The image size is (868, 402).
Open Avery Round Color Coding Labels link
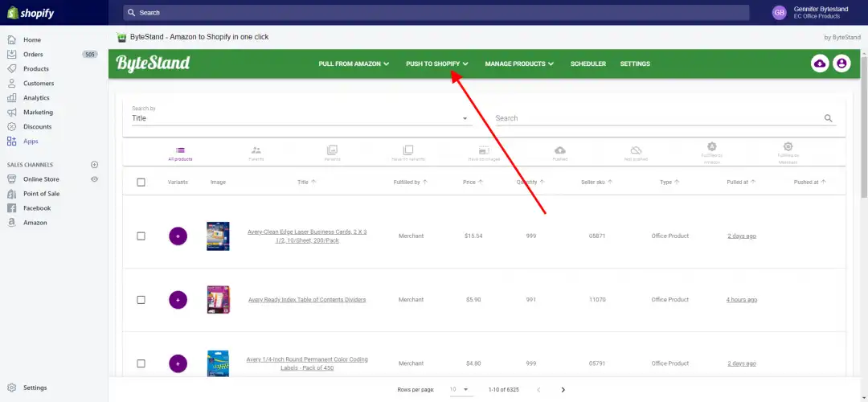(x=307, y=363)
